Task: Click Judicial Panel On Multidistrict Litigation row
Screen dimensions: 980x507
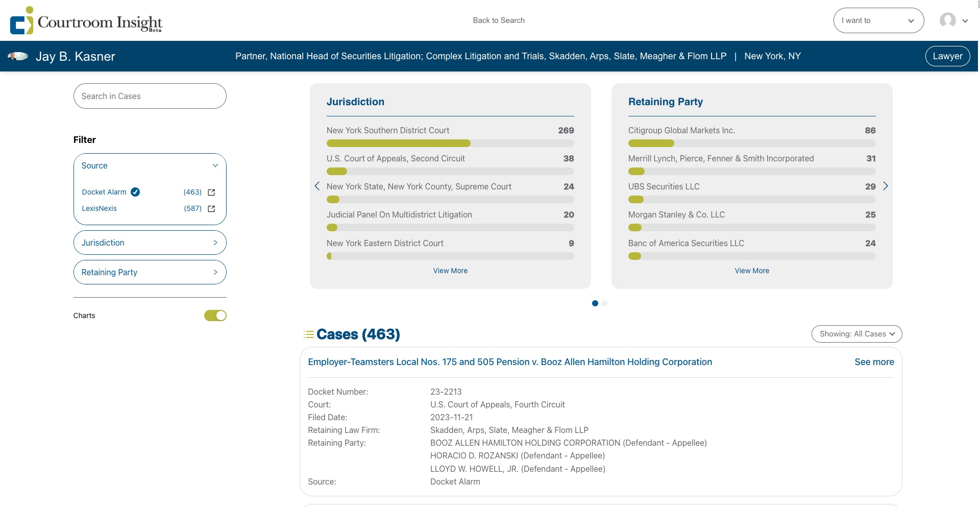Action: tap(450, 220)
